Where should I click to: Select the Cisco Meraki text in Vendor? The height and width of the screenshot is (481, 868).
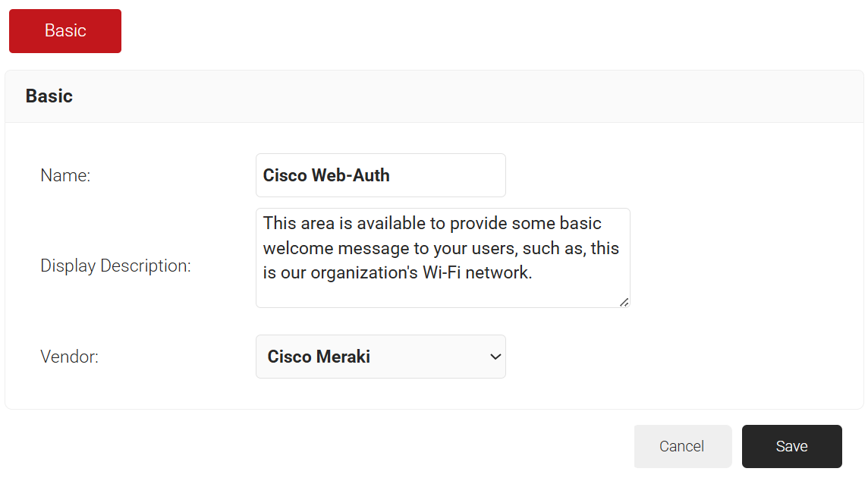coord(319,357)
